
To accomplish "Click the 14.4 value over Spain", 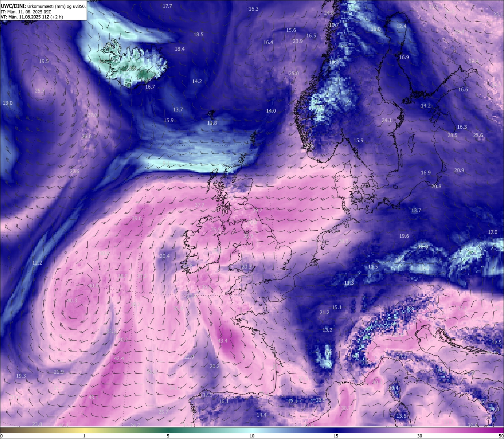I will [261, 415].
